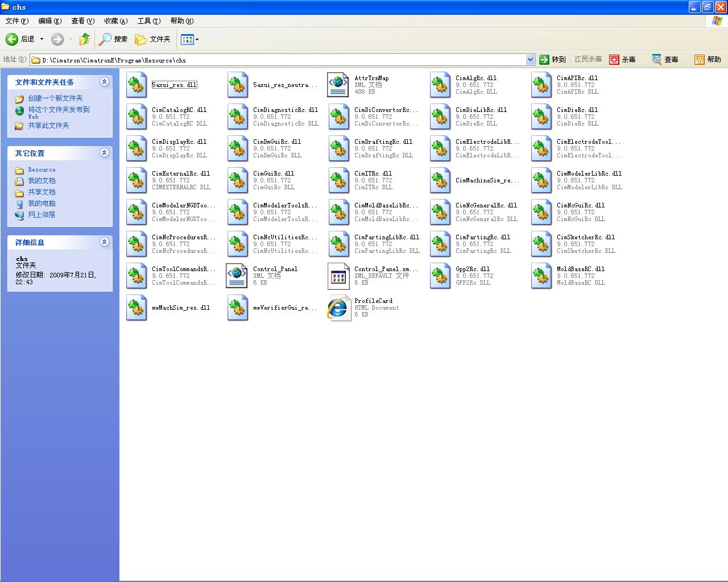Select the CimExternalRc.dll file icon

pyautogui.click(x=136, y=181)
